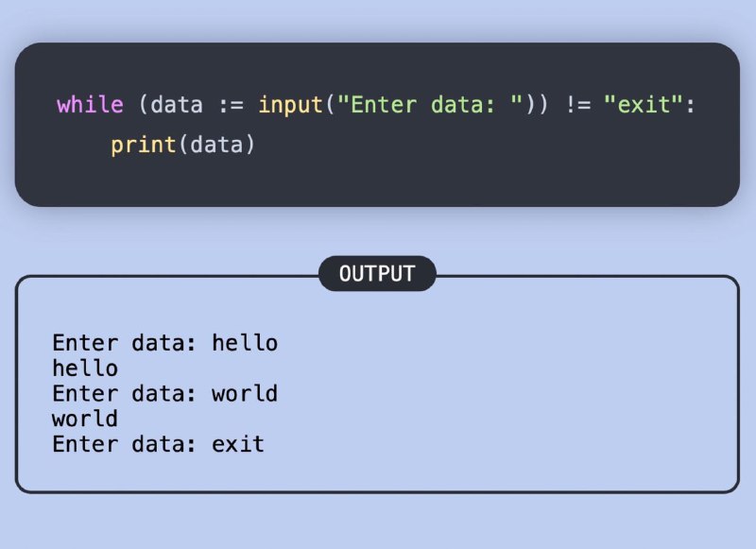The image size is (756, 549).
Task: Click the standalone 'world' output line
Action: pyautogui.click(x=85, y=419)
